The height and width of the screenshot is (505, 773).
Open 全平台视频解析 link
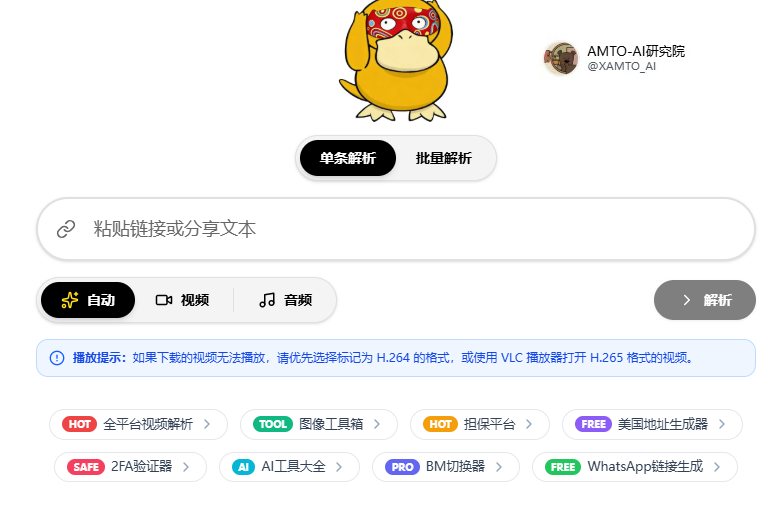tap(139, 424)
